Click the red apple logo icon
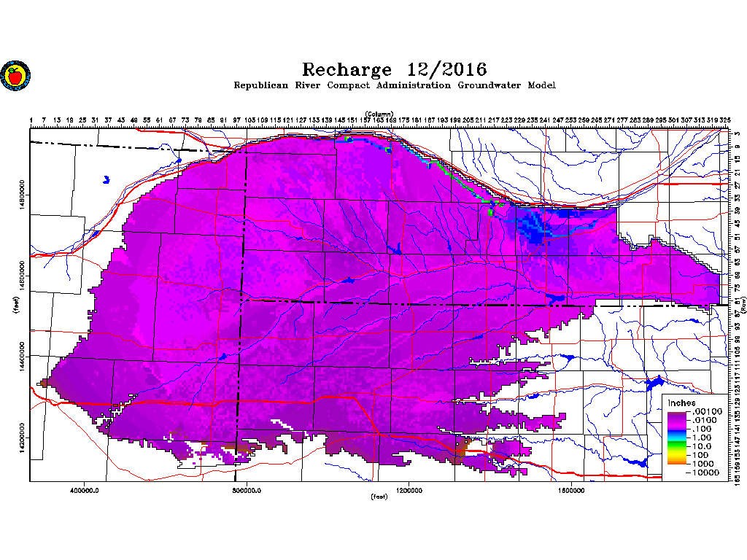 pyautogui.click(x=13, y=75)
